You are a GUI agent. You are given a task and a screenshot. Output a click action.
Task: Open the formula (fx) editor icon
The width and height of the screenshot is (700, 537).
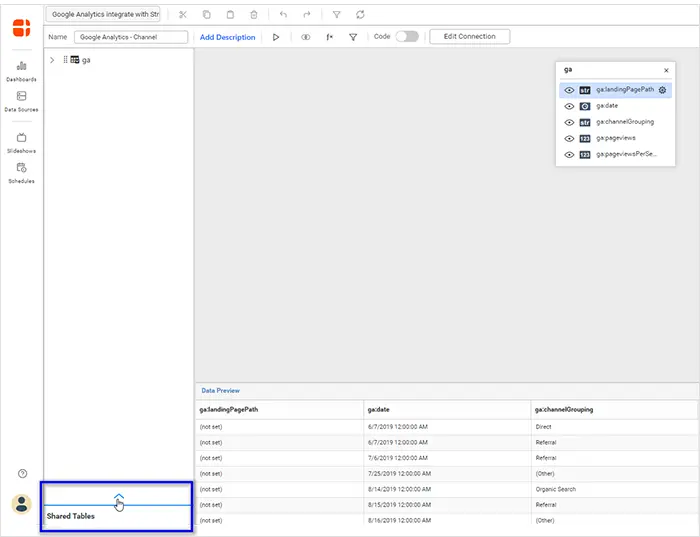(x=329, y=37)
